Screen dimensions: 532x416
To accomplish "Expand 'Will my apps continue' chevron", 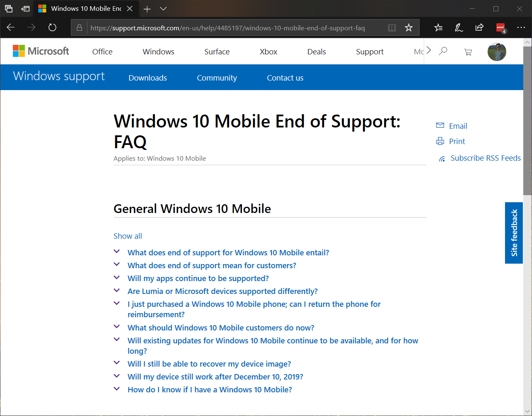I will coord(117,277).
